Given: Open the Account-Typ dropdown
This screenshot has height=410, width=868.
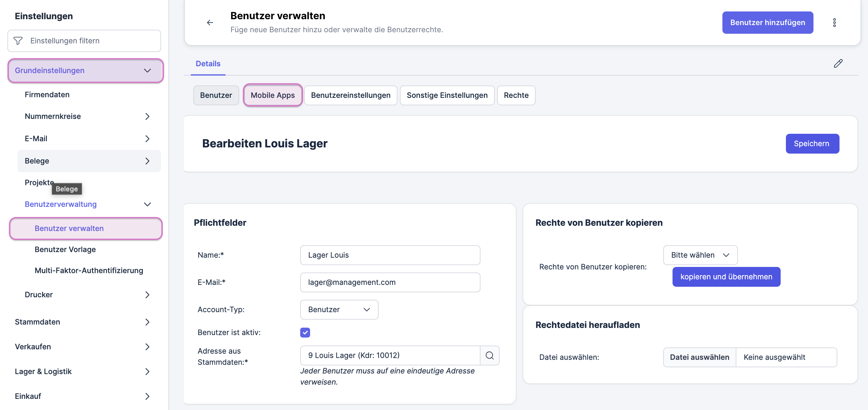Looking at the screenshot, I should click(339, 310).
